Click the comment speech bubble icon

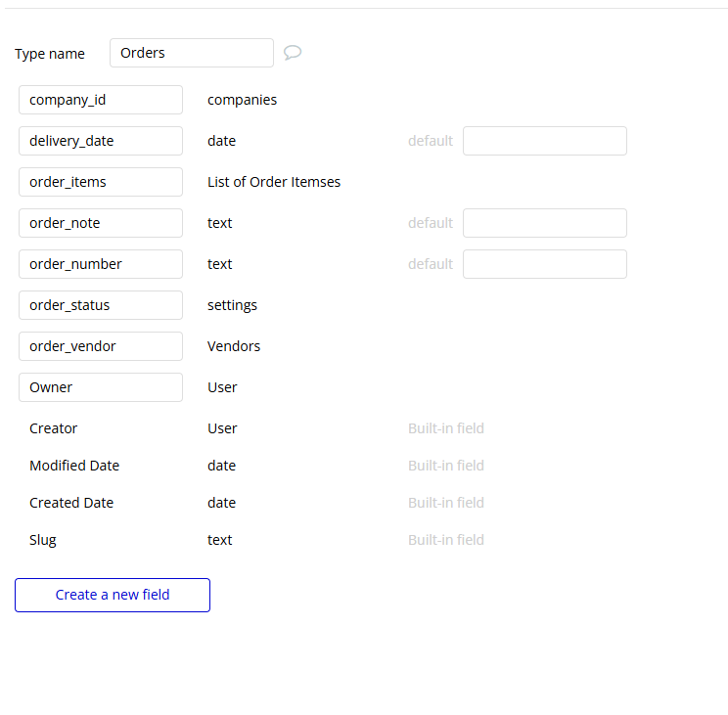point(293,53)
